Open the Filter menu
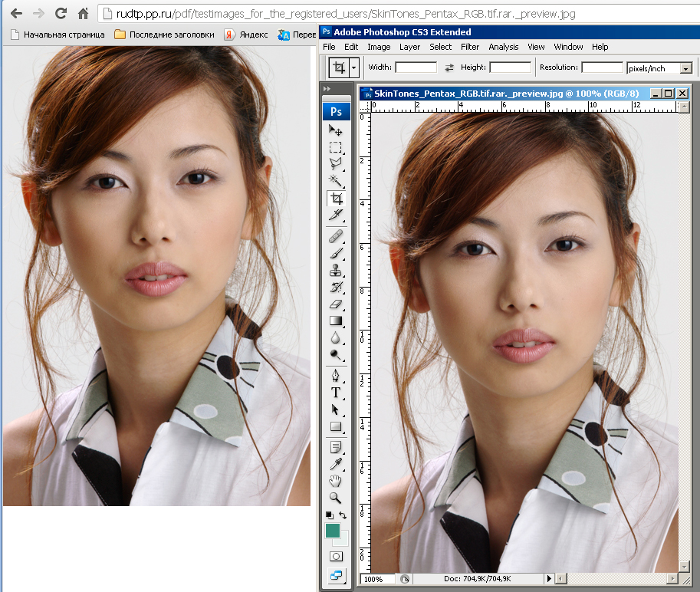Viewport: 700px width, 592px height. [x=470, y=47]
